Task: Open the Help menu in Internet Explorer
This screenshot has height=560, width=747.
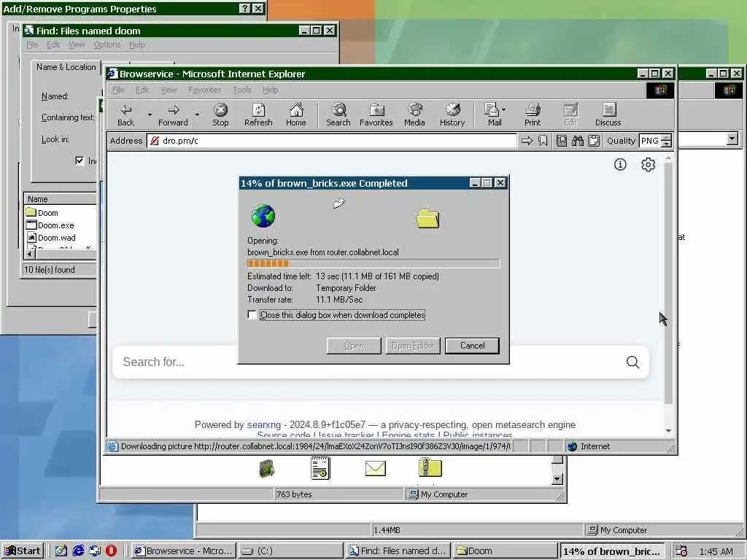Action: (270, 90)
